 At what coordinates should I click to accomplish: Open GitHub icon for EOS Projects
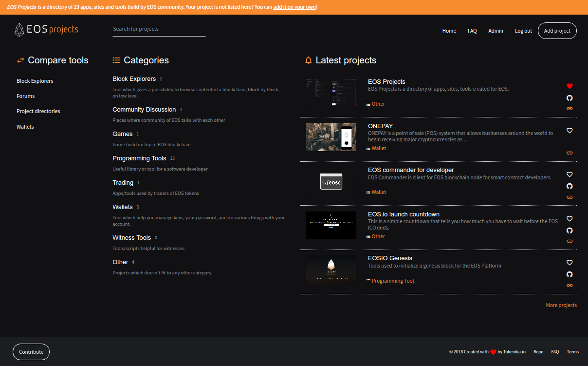pyautogui.click(x=570, y=97)
